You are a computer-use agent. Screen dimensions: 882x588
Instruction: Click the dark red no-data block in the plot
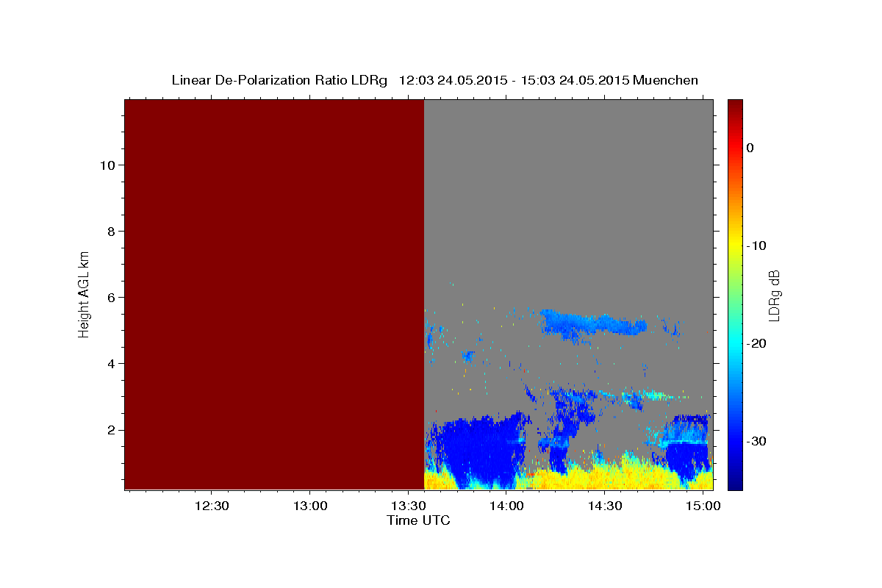[274, 294]
